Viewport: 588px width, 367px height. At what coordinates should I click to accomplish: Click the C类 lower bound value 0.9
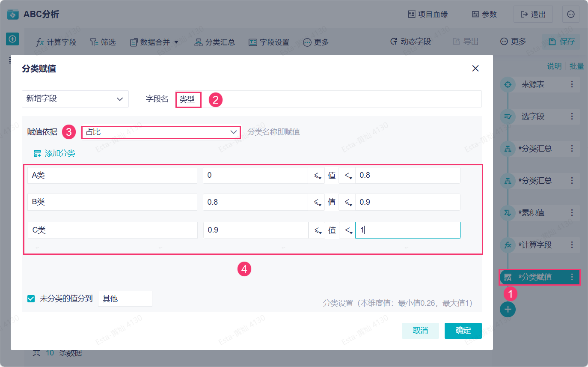[x=256, y=230]
